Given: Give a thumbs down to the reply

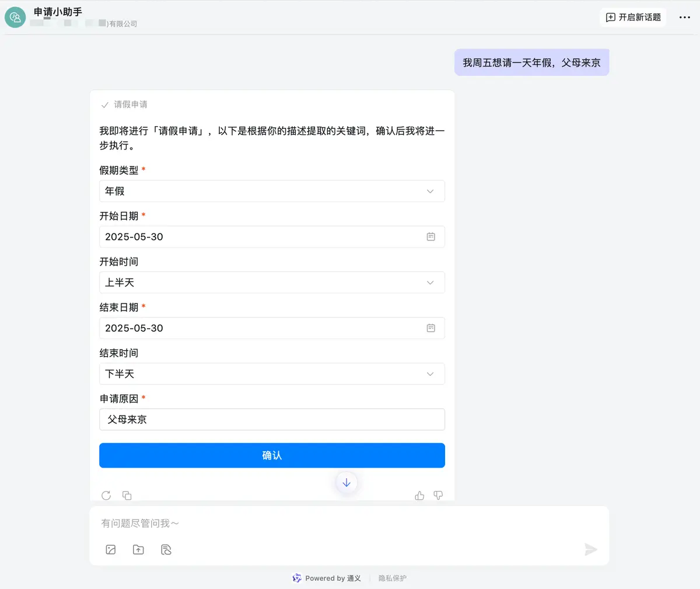Looking at the screenshot, I should [x=438, y=496].
